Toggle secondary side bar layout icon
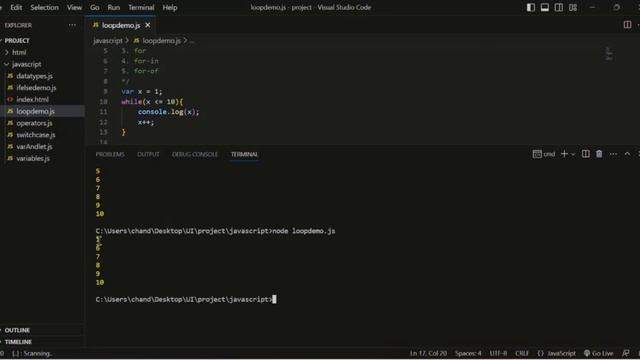The width and height of the screenshot is (640, 360). [559, 7]
